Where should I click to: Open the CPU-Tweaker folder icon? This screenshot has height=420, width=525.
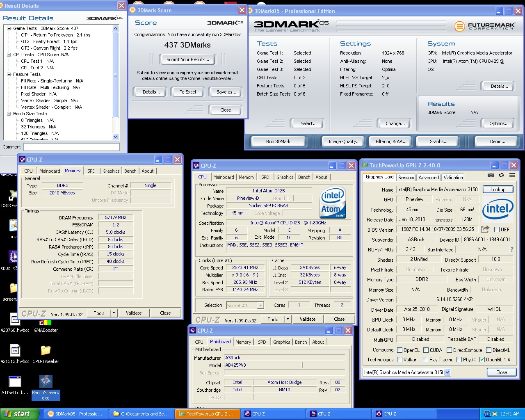click(46, 350)
